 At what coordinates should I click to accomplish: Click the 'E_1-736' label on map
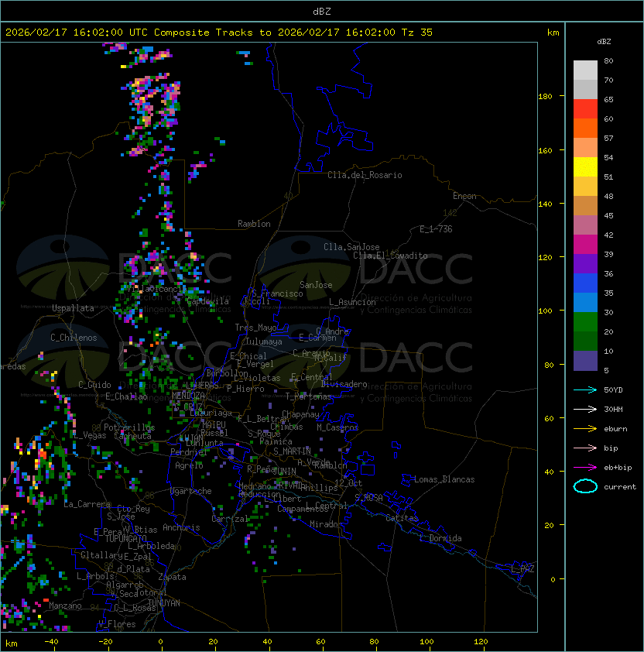pyautogui.click(x=436, y=229)
